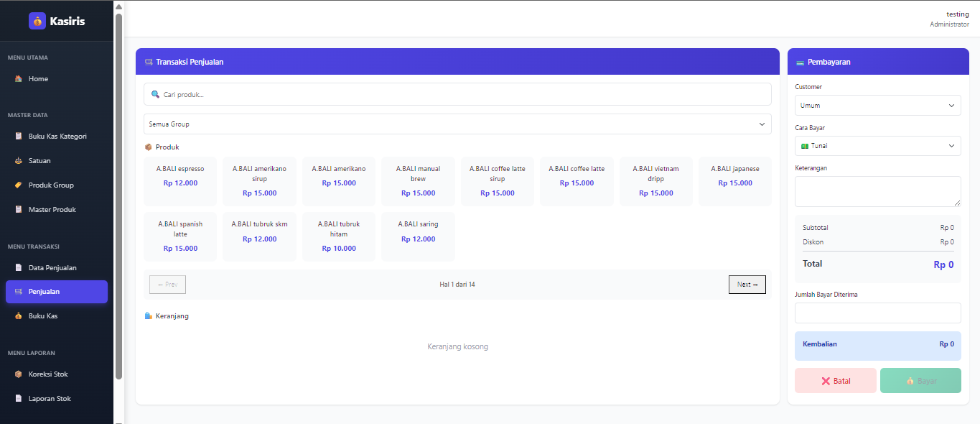Click the Keranjang kosong text
This screenshot has width=980, height=424.
[x=457, y=346]
